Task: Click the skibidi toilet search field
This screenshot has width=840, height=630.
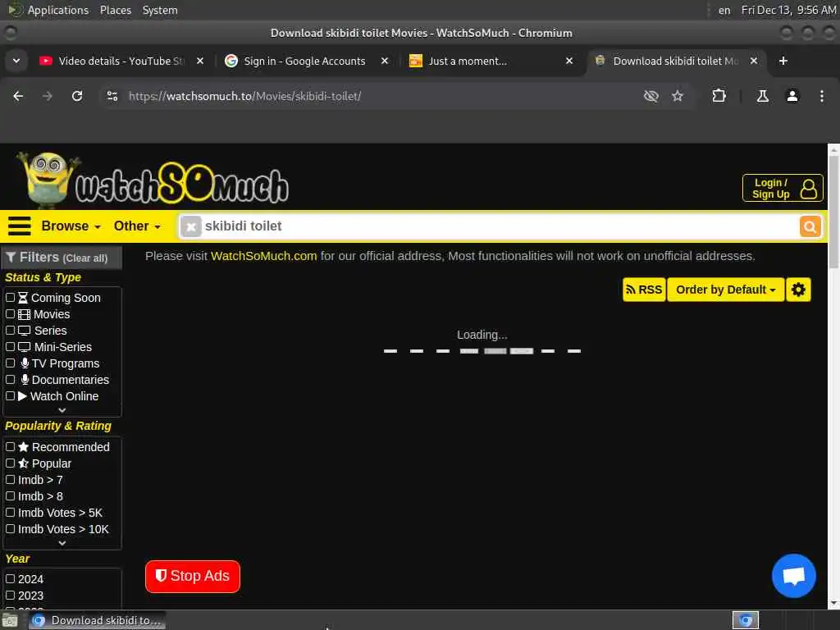Action: pos(498,226)
